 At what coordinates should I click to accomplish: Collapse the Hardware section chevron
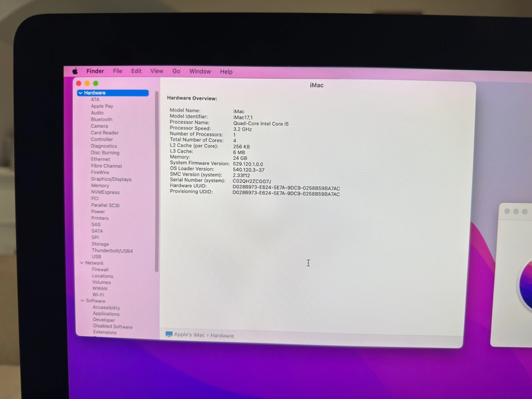tap(80, 93)
